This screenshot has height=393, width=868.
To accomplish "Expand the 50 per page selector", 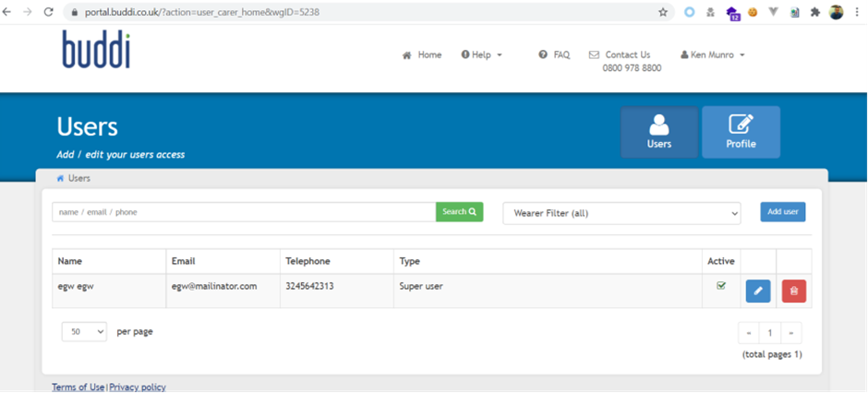I will point(84,331).
